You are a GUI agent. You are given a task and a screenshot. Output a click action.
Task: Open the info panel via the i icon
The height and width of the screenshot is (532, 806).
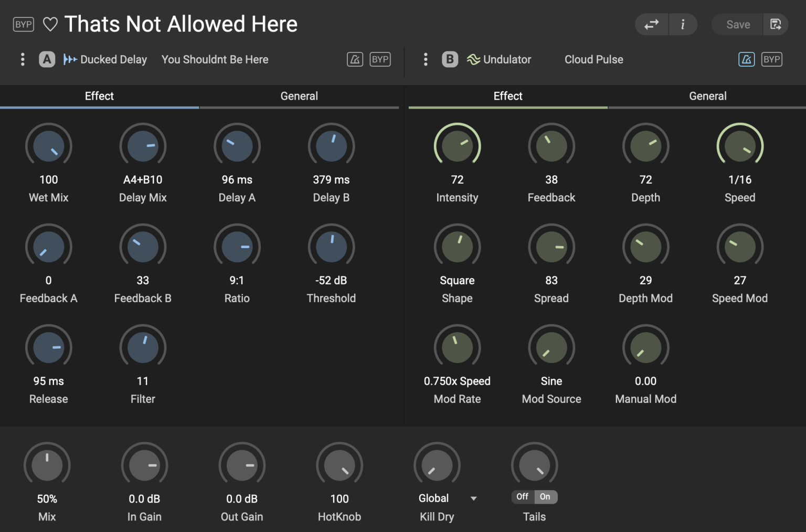click(x=683, y=25)
